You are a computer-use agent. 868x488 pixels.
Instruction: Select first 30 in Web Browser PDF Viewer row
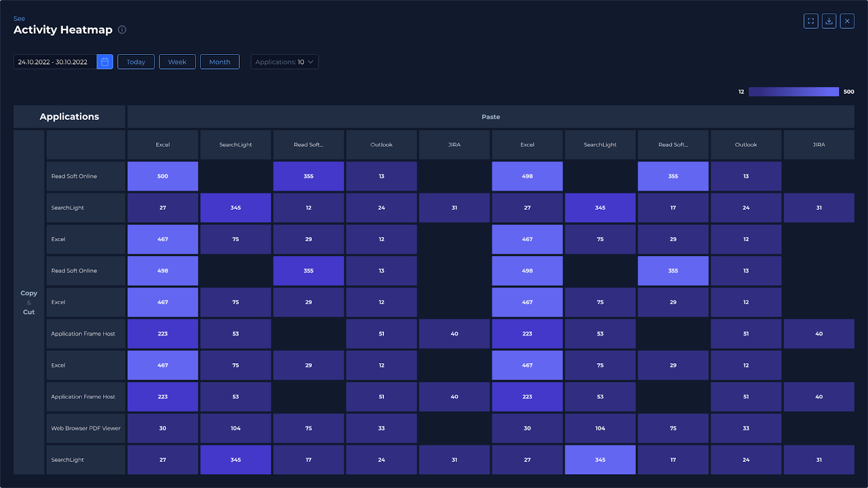point(163,428)
